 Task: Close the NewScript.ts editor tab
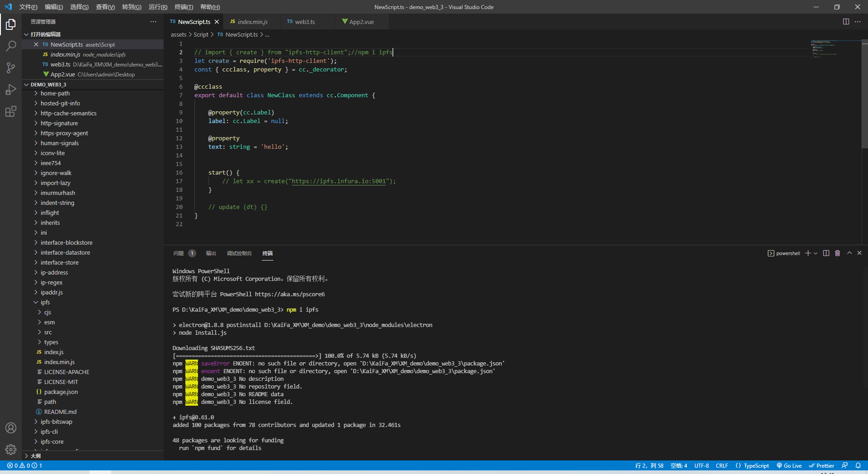217,22
